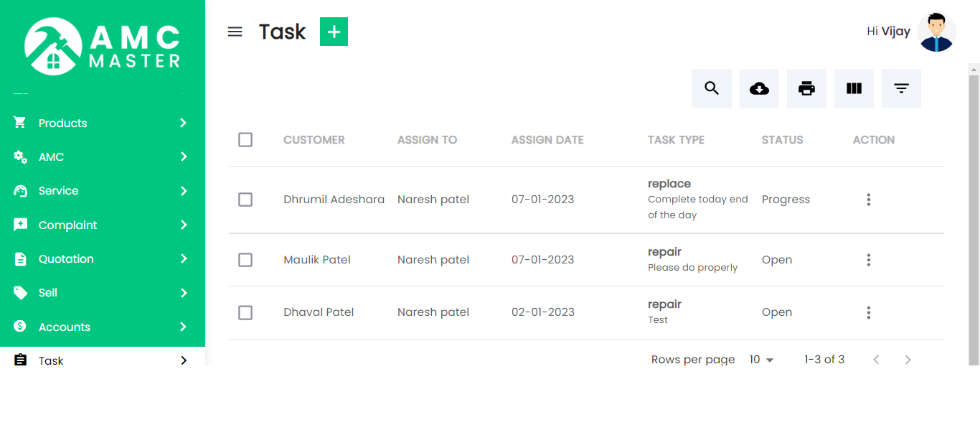Click the export/download cloud icon
This screenshot has width=980, height=448.
point(759,88)
